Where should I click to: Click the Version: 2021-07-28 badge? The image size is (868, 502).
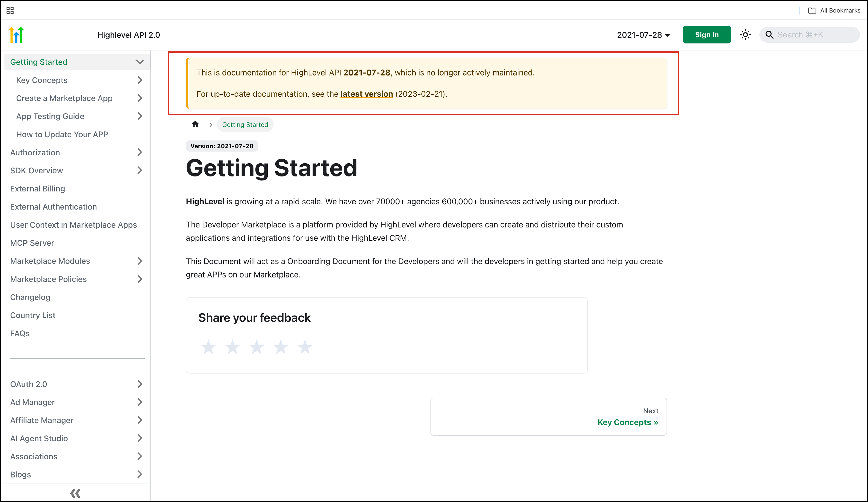(x=222, y=146)
